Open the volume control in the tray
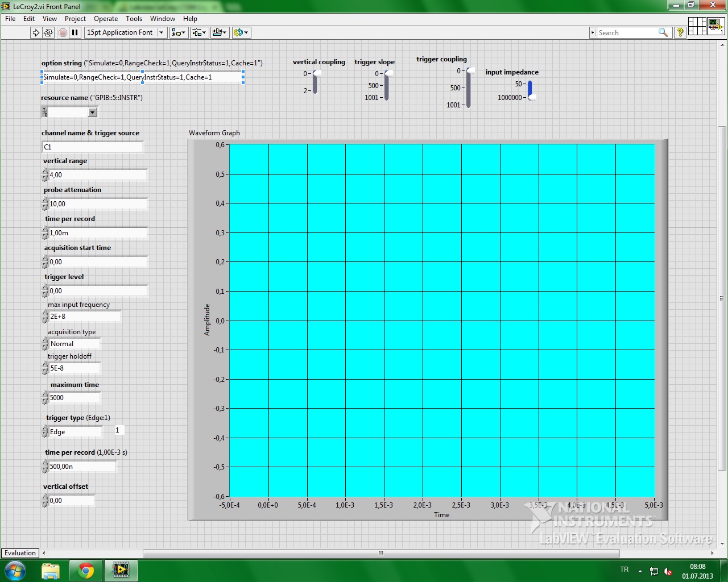 pos(668,571)
